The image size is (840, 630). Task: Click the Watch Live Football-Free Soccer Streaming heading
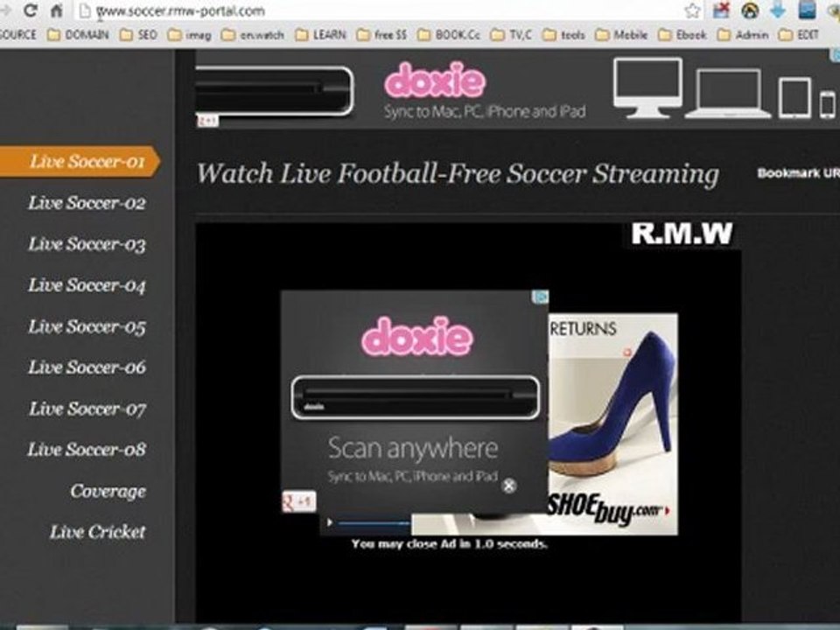(x=458, y=174)
